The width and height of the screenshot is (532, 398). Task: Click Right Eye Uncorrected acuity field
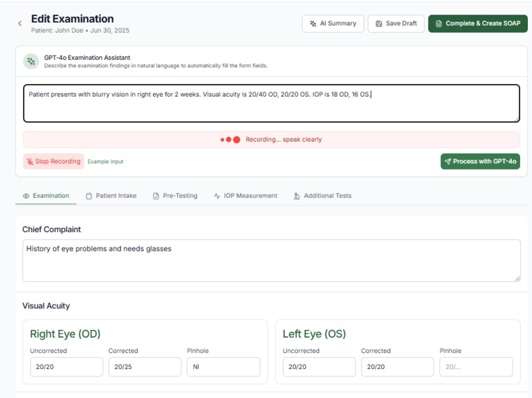pyautogui.click(x=67, y=367)
